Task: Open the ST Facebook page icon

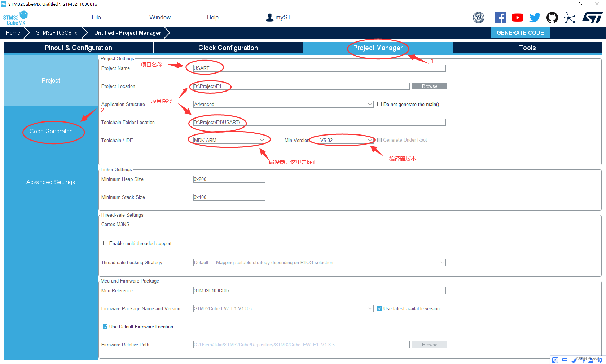Action: [500, 18]
